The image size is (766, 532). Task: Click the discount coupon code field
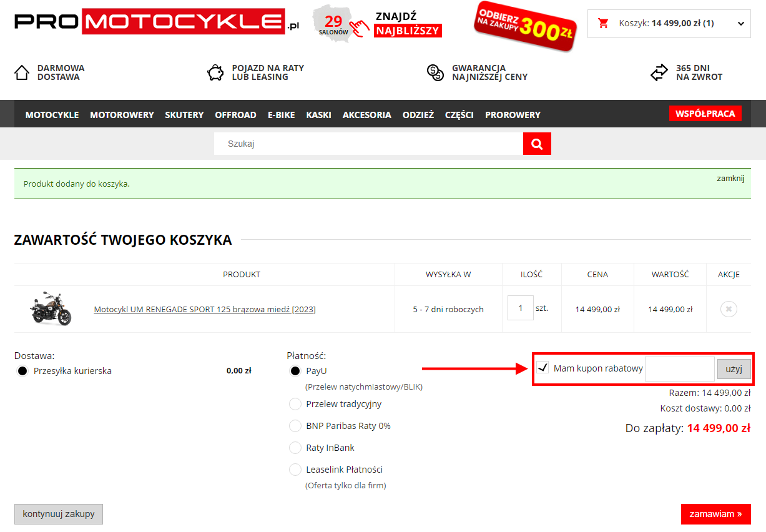[680, 369]
